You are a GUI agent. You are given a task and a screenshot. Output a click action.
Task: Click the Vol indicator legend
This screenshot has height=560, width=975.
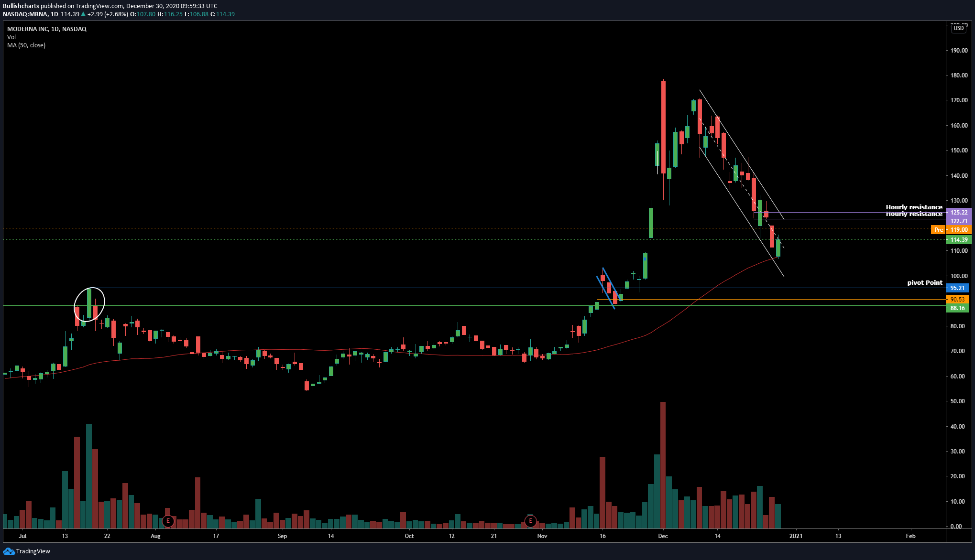(x=11, y=37)
